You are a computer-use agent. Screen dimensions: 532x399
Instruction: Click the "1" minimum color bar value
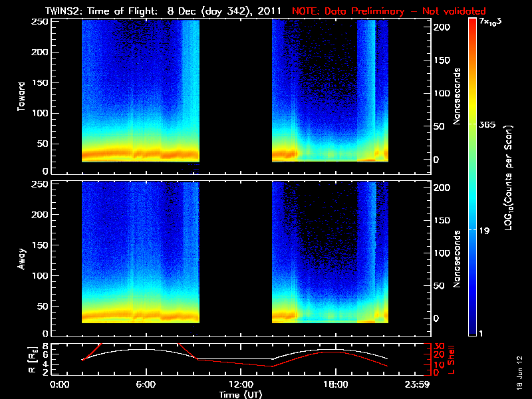coord(481,334)
